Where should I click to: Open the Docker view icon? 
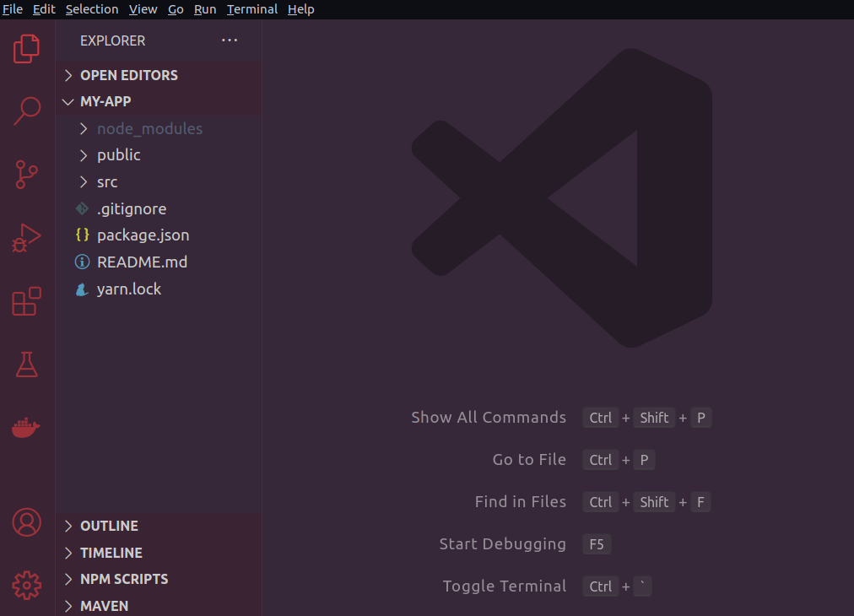[26, 428]
